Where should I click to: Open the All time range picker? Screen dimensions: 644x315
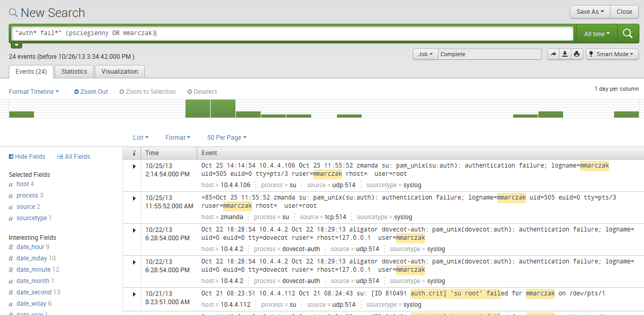[x=597, y=34]
